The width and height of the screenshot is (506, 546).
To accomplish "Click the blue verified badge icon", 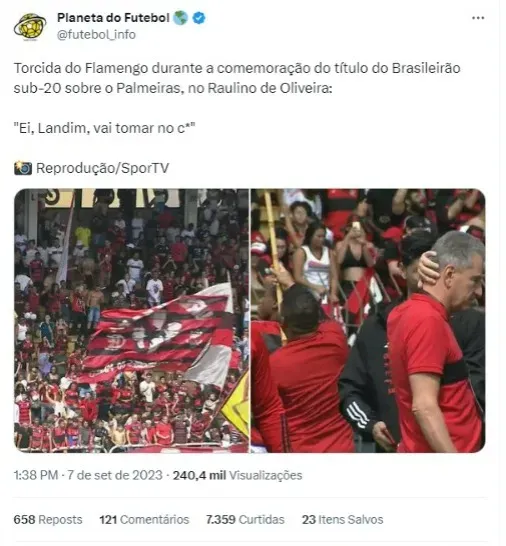I will pyautogui.click(x=199, y=18).
